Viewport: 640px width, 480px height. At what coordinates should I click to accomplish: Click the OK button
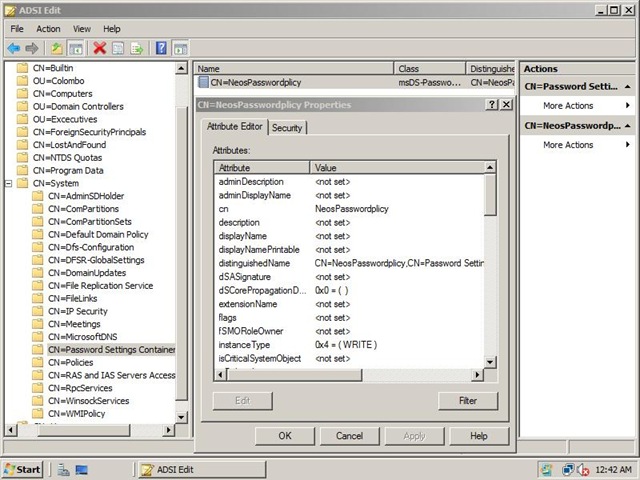click(285, 436)
